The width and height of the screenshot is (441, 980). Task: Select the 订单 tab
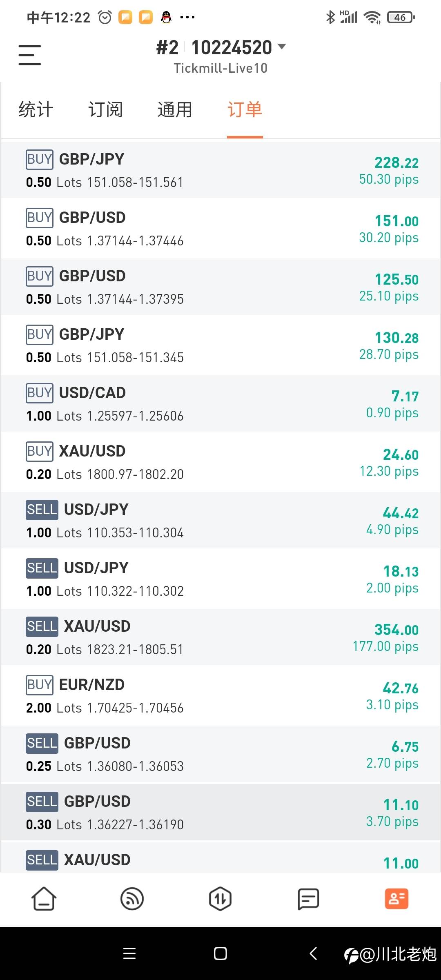coord(245,110)
